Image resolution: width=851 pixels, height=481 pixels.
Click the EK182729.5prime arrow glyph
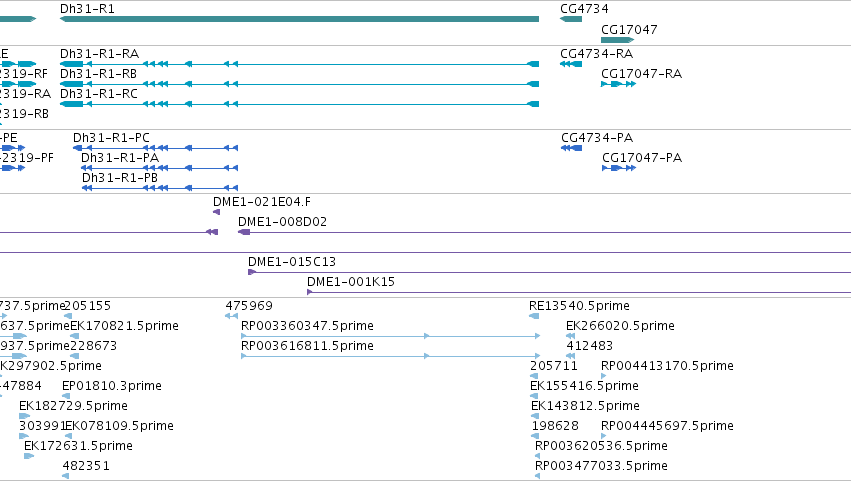coord(24,416)
